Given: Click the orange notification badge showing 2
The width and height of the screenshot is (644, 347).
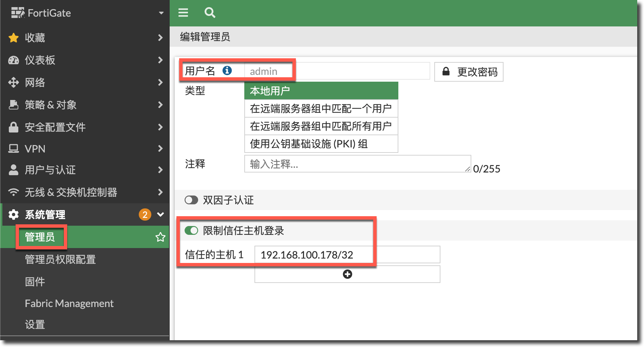Looking at the screenshot, I should pyautogui.click(x=145, y=215).
